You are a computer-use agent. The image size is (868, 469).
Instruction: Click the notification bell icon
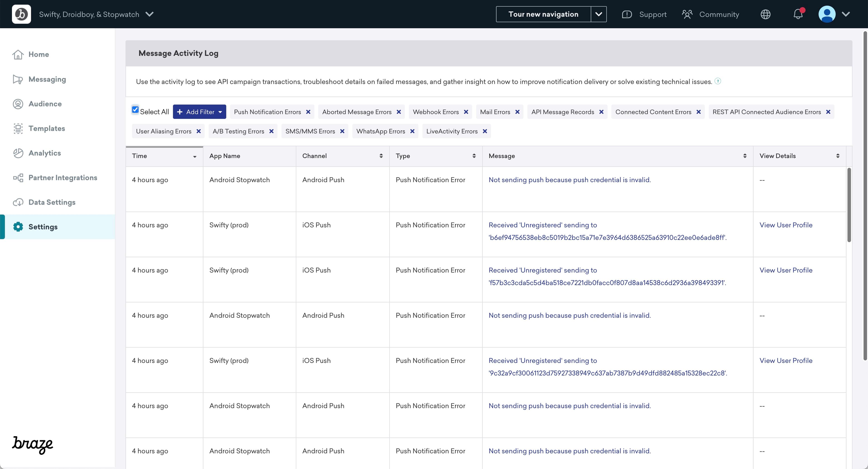[x=798, y=14]
